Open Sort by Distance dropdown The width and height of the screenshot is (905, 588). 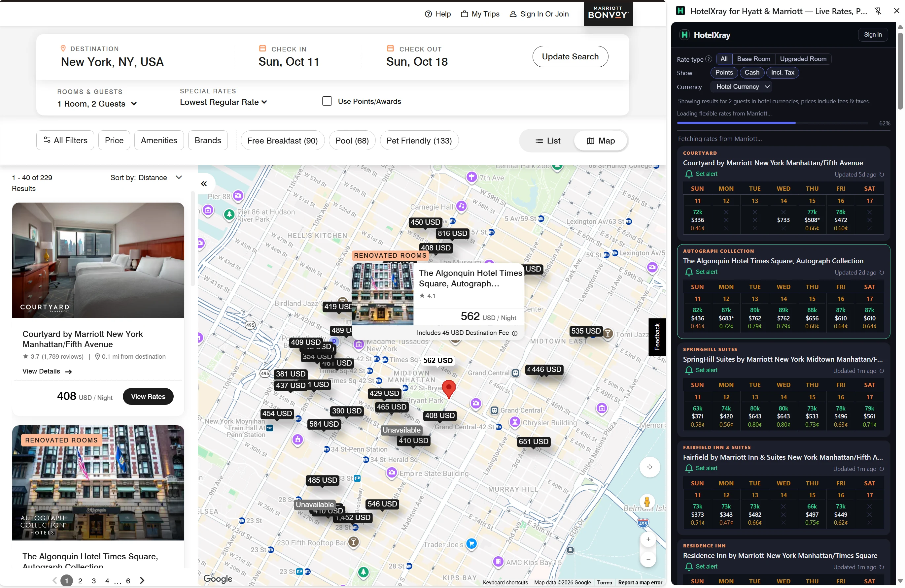pyautogui.click(x=147, y=178)
